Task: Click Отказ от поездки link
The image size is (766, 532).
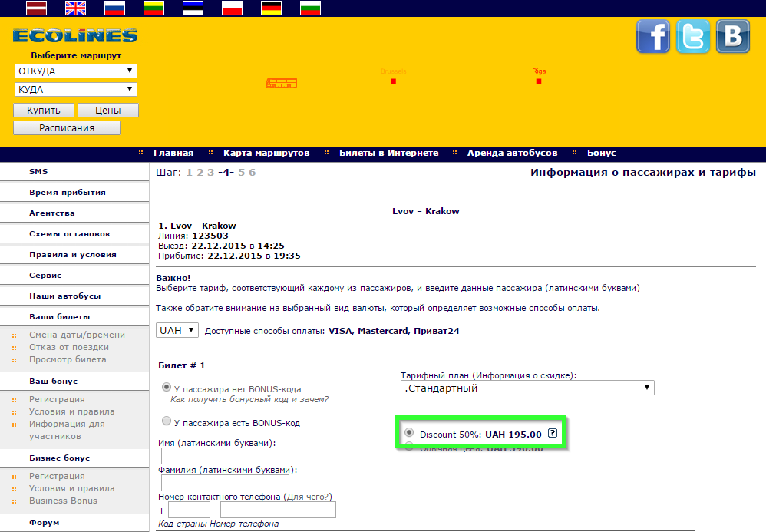Action: [69, 347]
